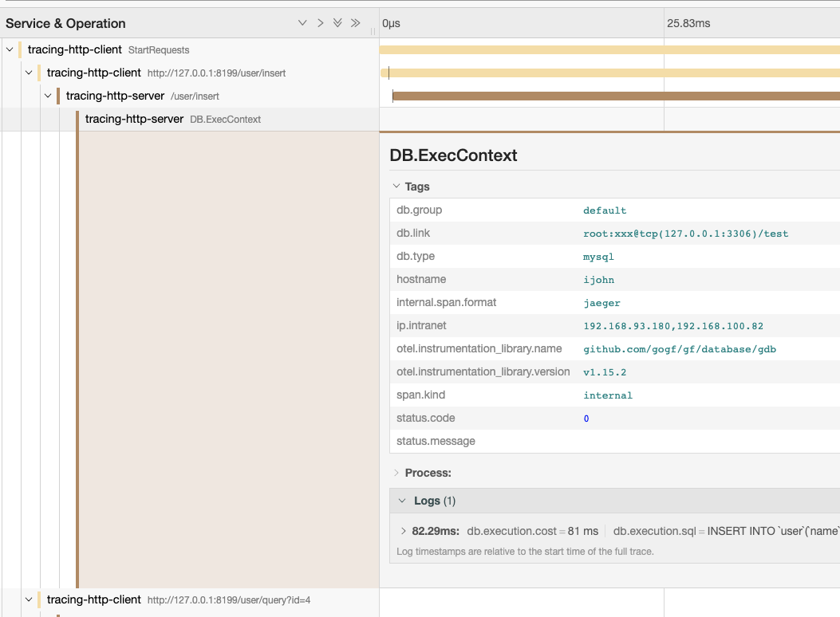Screen dimensions: 840x617
Task: Click the StartRequests span bar in the timeline
Action: click(x=606, y=49)
